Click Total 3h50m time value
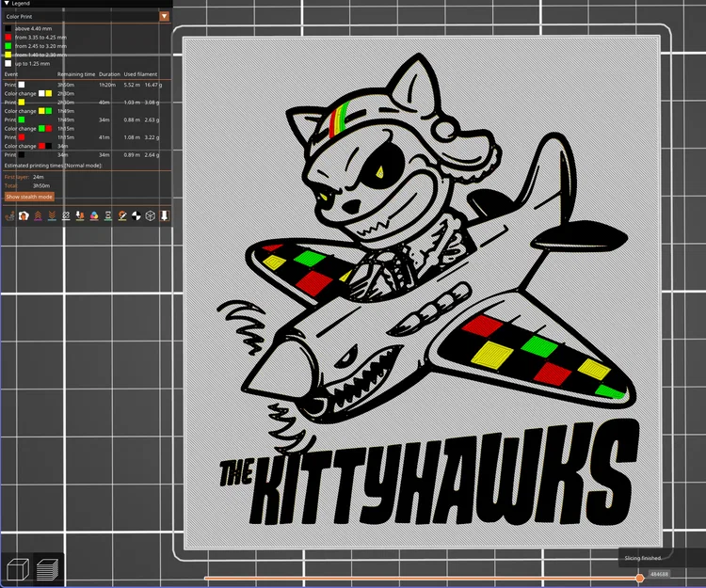The image size is (706, 588). click(x=41, y=185)
